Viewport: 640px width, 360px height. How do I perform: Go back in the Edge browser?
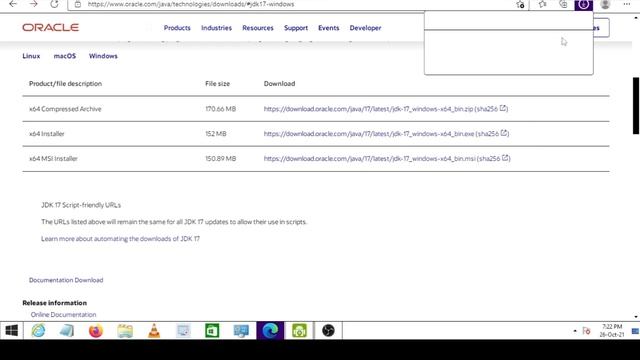13,4
